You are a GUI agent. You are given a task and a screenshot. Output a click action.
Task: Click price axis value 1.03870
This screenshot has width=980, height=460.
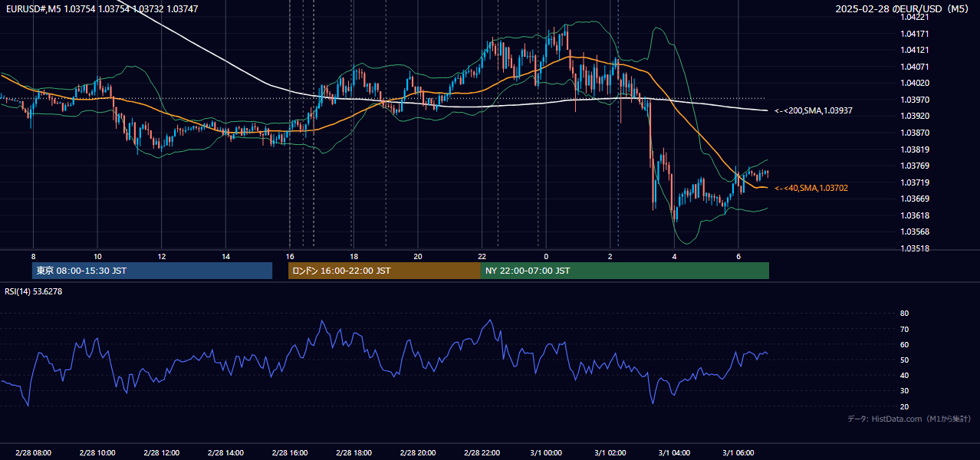click(x=916, y=133)
